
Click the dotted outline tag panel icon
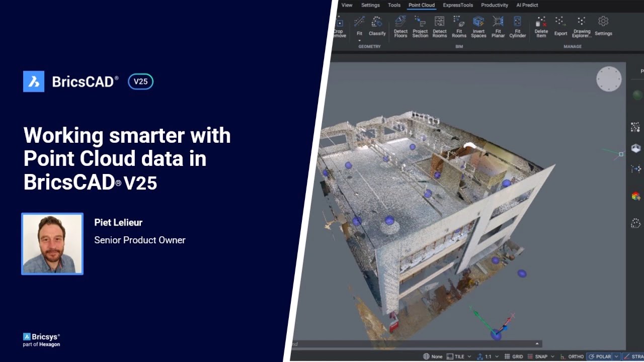pyautogui.click(x=635, y=223)
